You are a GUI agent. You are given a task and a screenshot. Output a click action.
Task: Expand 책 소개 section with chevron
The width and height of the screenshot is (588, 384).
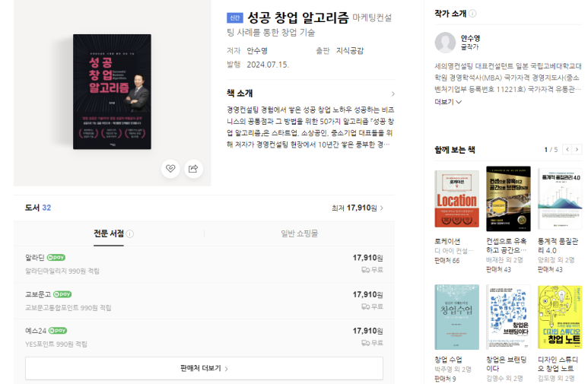(393, 94)
